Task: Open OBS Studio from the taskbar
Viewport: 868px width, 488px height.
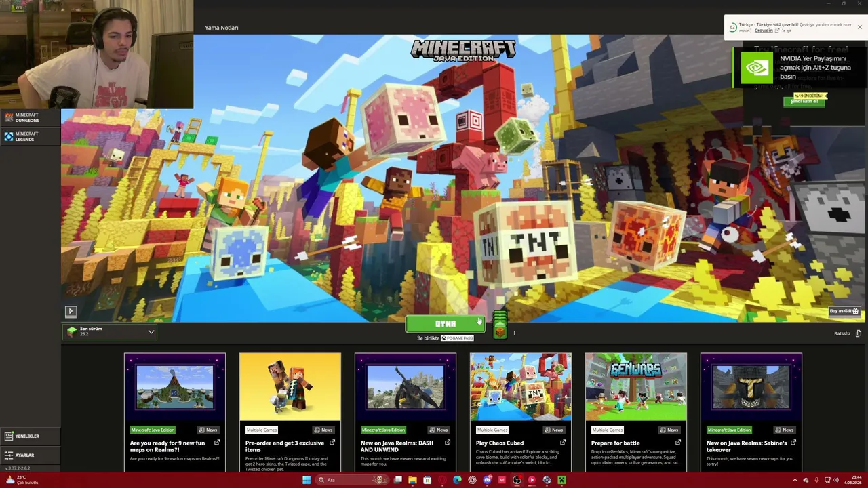Action: pyautogui.click(x=517, y=480)
